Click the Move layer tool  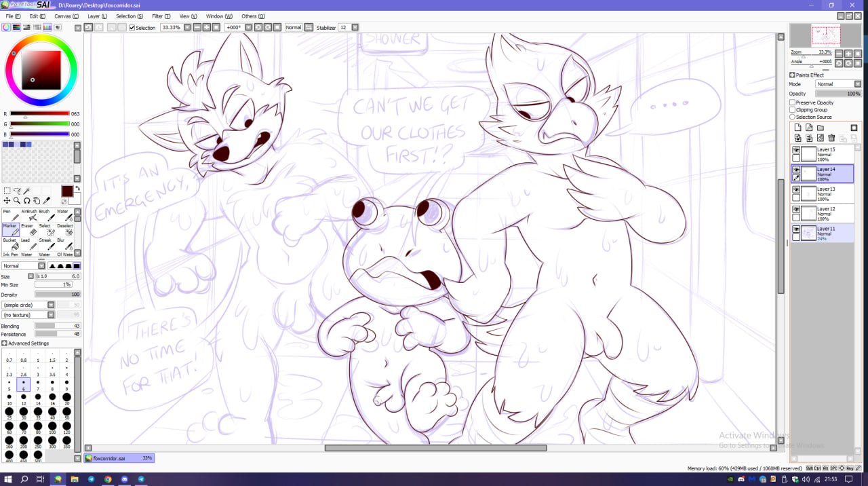(x=7, y=201)
